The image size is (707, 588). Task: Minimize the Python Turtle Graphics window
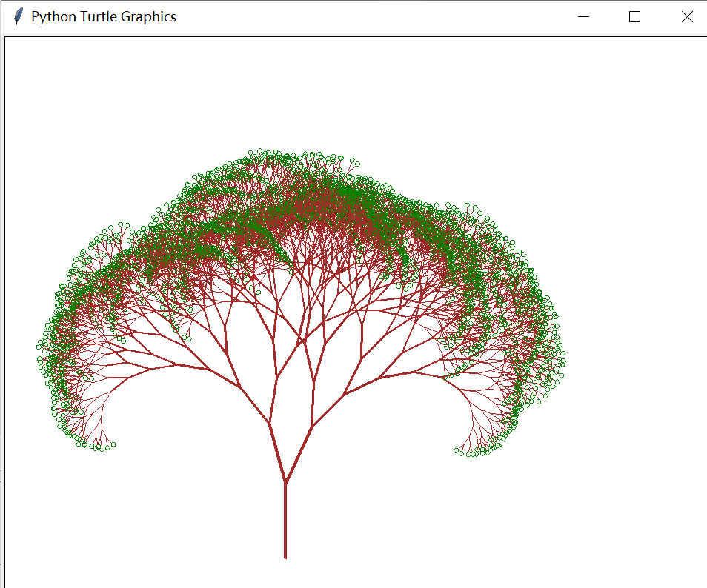click(x=583, y=17)
